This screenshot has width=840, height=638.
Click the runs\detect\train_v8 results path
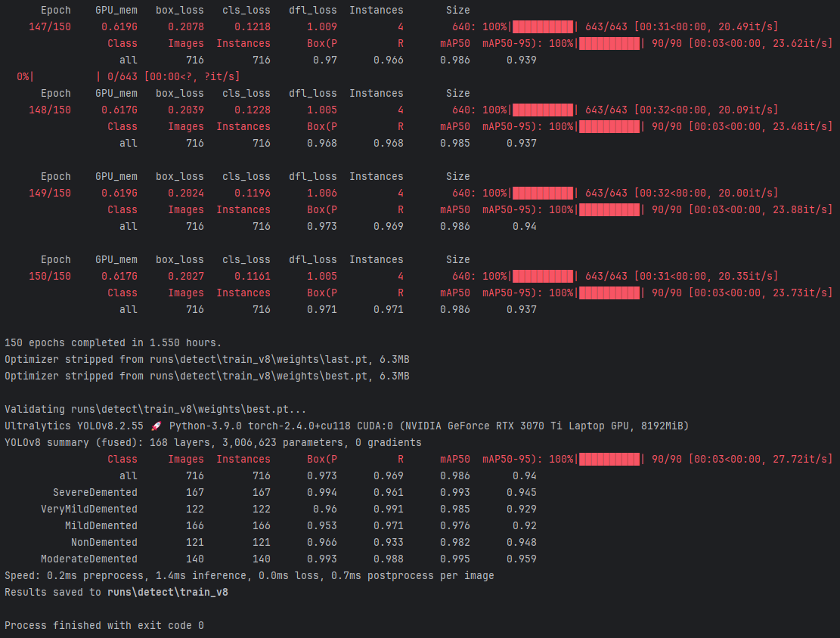[168, 592]
